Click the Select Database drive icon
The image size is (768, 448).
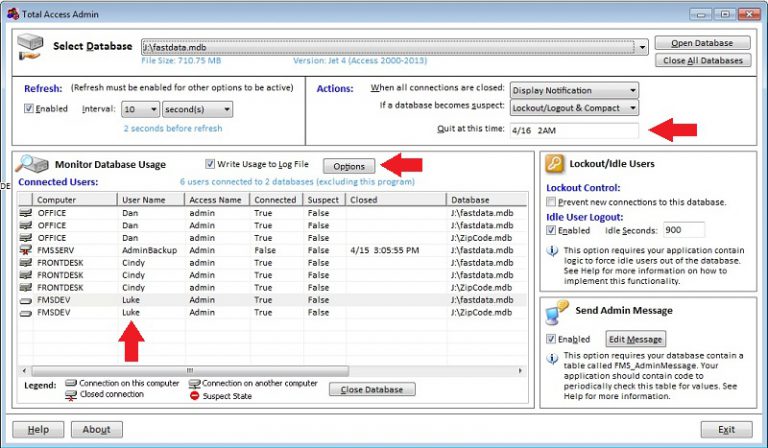pos(31,48)
